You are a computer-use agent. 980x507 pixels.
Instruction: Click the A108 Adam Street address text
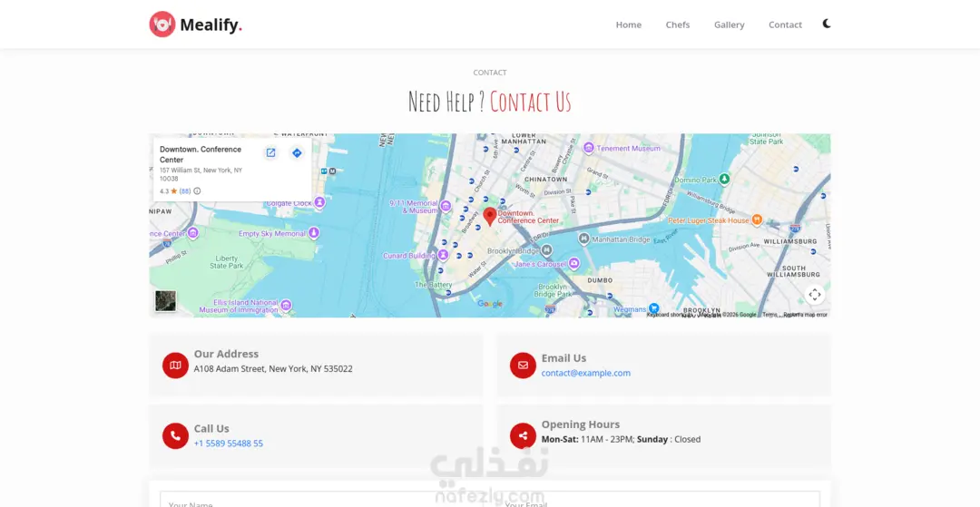273,369
